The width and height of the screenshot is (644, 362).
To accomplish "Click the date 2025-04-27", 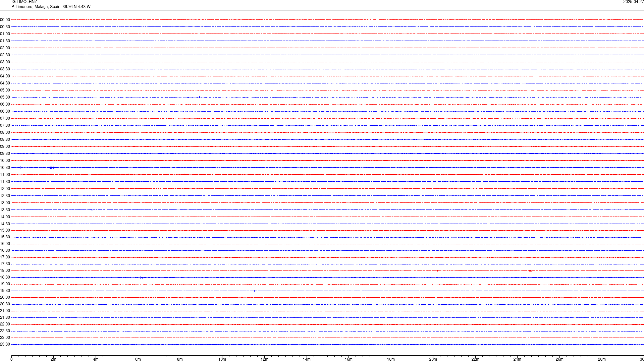I will coord(633,2).
